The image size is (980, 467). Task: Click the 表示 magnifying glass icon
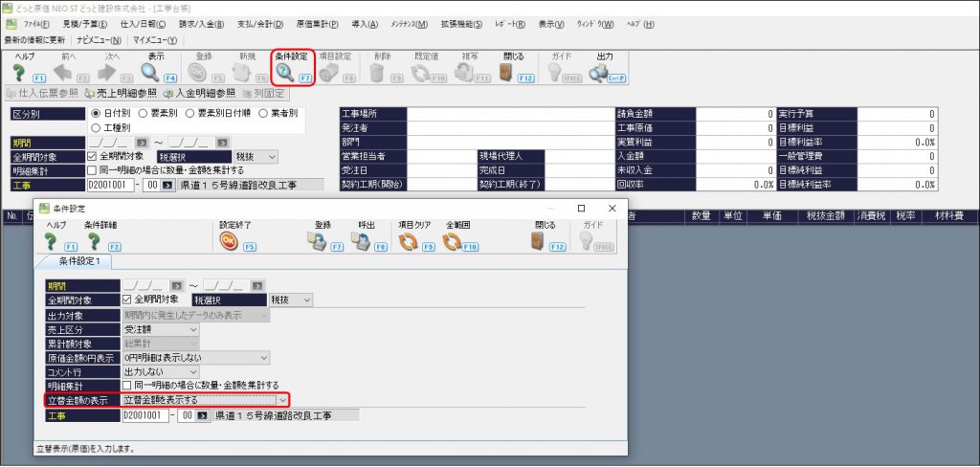tap(150, 73)
